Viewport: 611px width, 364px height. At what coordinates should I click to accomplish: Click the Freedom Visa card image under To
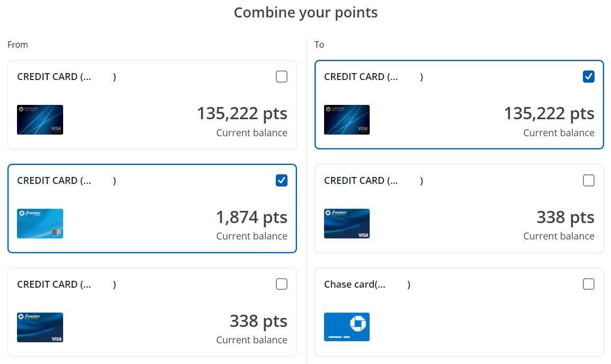pos(347,224)
